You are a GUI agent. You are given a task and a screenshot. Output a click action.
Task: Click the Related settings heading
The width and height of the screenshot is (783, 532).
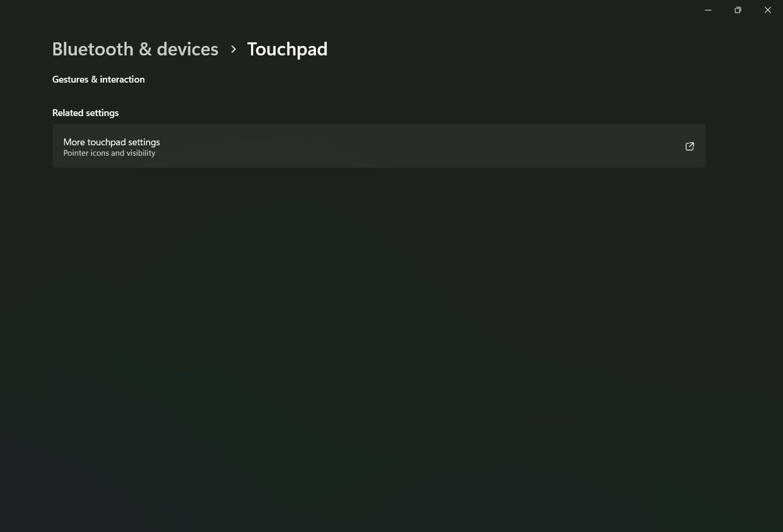85,113
